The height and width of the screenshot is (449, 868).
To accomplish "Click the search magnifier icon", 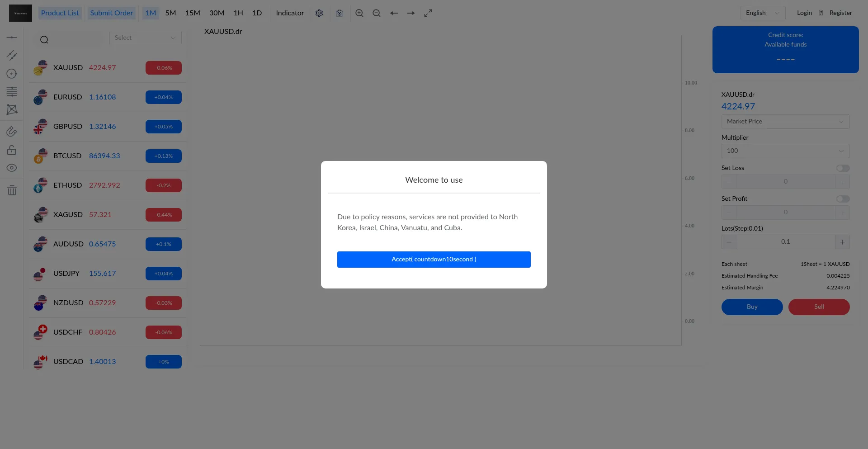I will 44,40.
